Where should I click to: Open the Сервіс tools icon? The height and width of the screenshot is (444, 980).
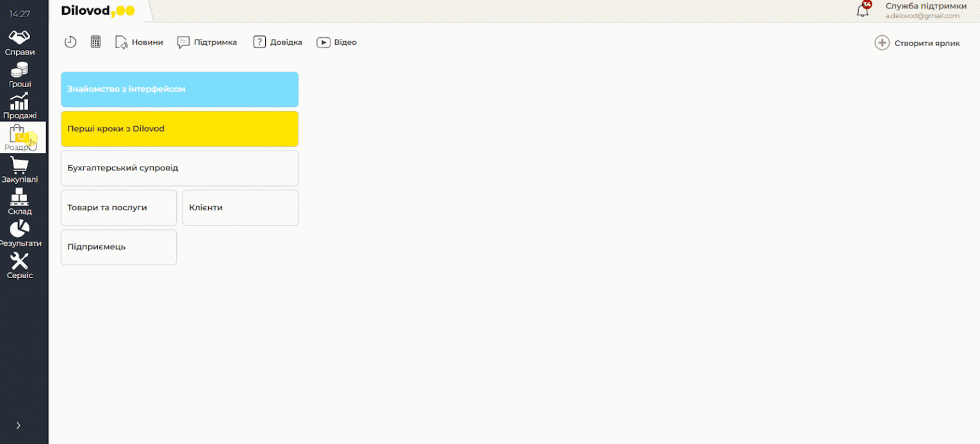click(20, 266)
